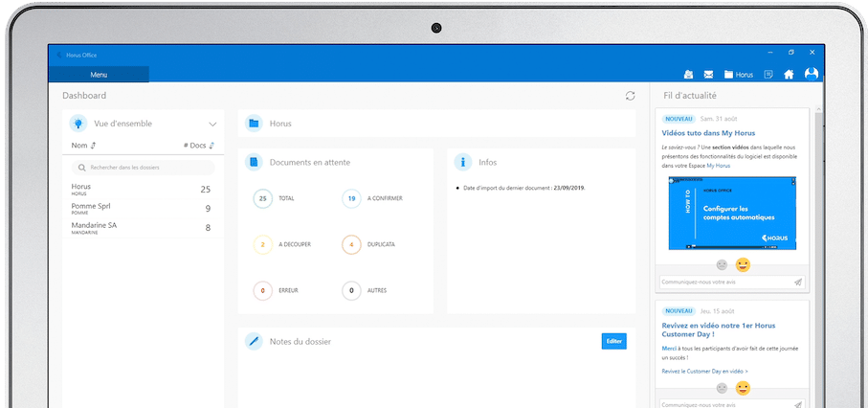Screen dimensions: 868x408
Task: Rate Customer Day post with happy face
Action: pos(743,388)
